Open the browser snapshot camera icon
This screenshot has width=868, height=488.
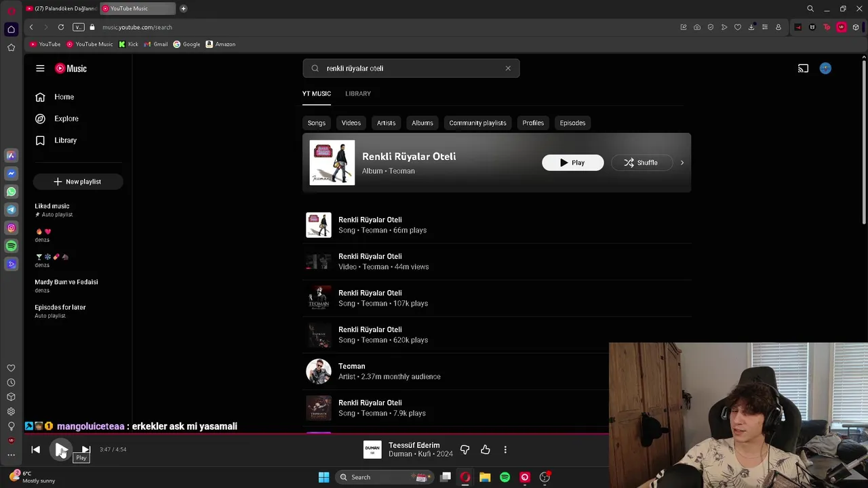click(x=697, y=27)
